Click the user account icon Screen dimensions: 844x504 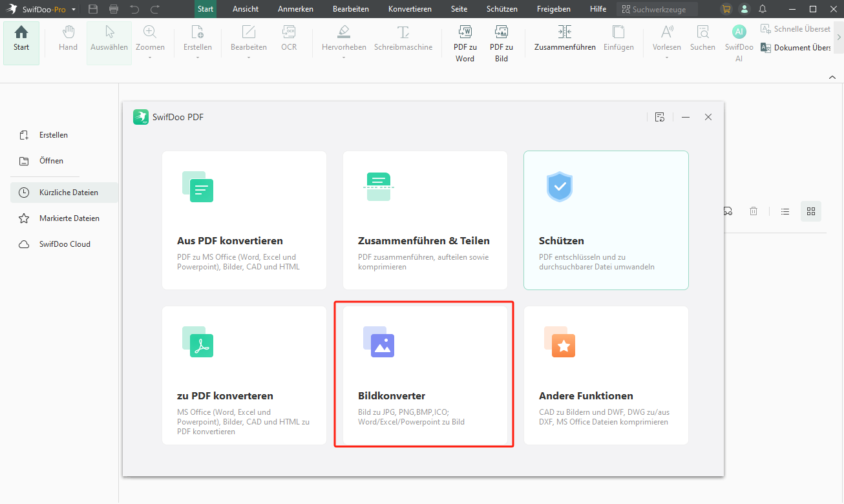coord(744,9)
